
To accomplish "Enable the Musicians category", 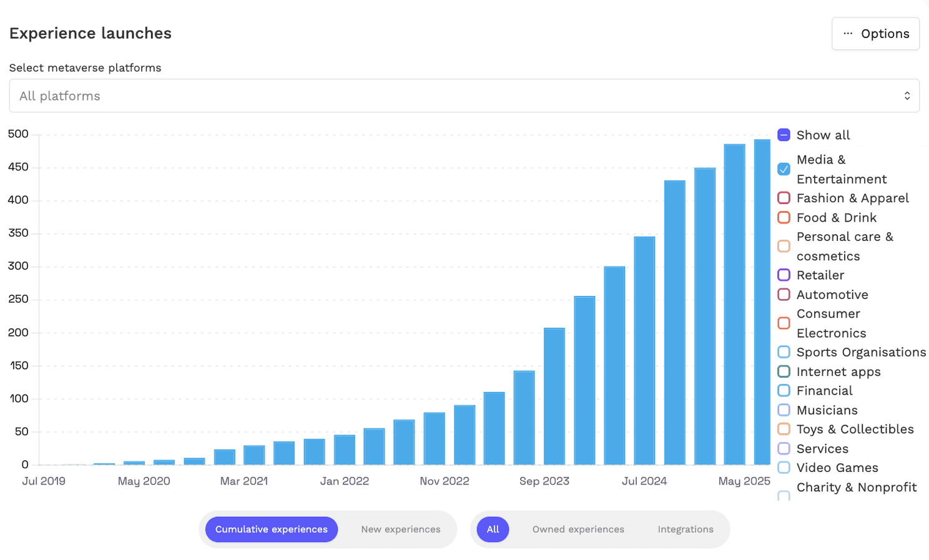I will pos(784,410).
